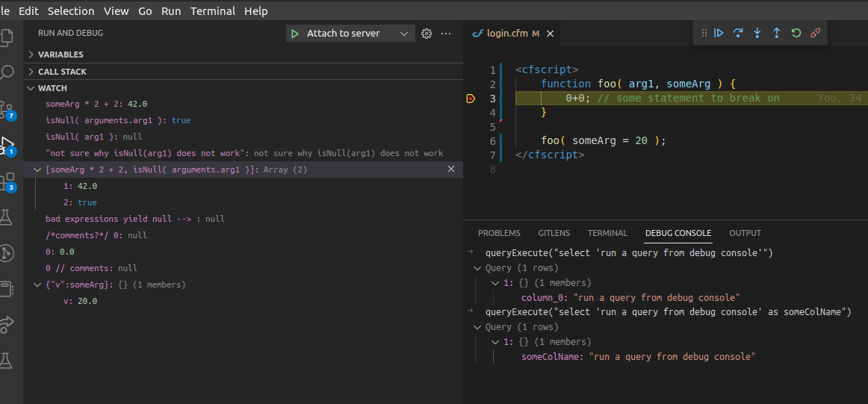
Task: Select the 'bad expressions yield null' watch
Action: 243,219
